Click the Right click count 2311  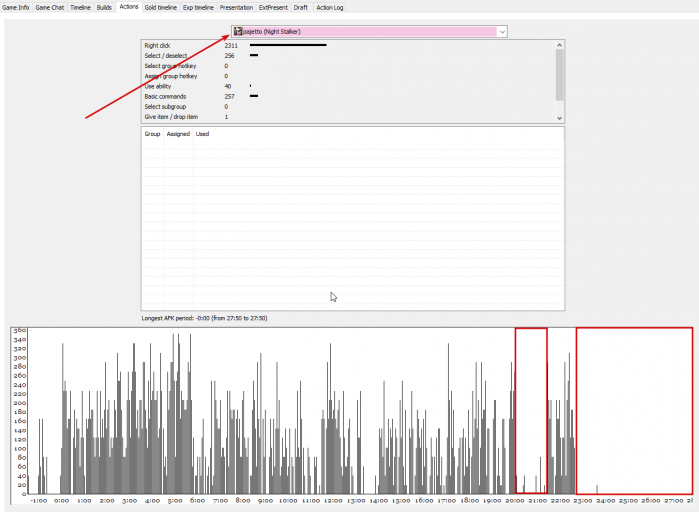[x=231, y=45]
